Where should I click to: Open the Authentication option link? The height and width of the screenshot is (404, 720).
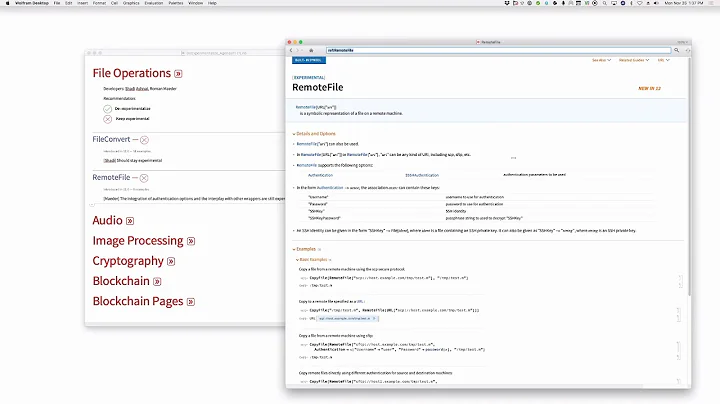tap(321, 175)
